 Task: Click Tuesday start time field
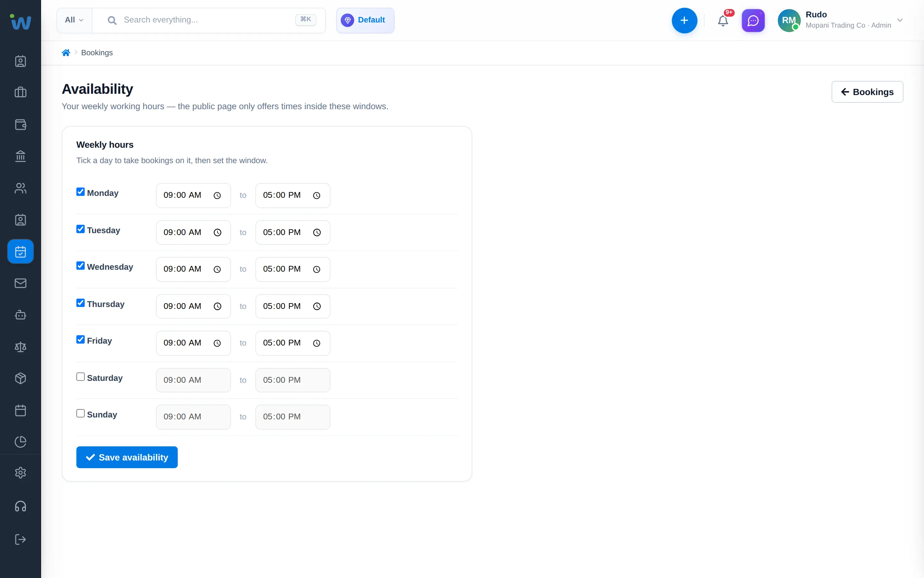point(193,232)
